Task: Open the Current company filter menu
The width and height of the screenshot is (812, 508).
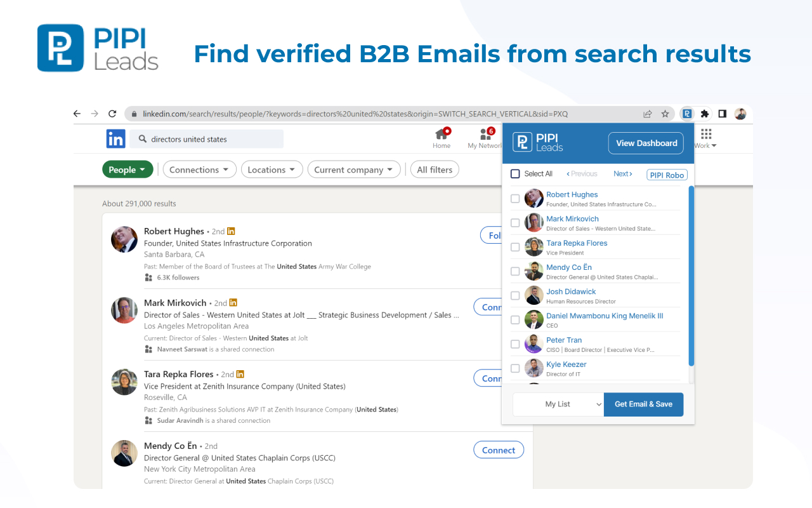Action: (354, 169)
